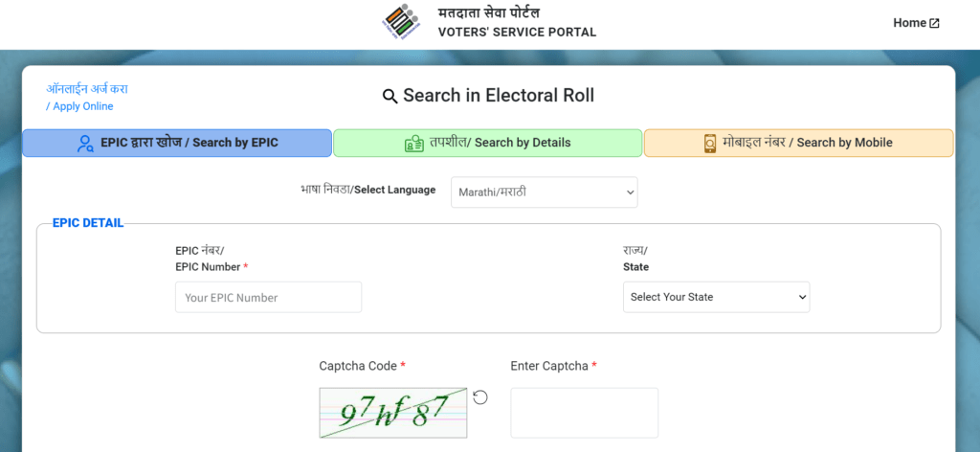Click the mobile phone icon in the Mobile tab
Viewport: 980px width, 452px height.
coord(710,143)
